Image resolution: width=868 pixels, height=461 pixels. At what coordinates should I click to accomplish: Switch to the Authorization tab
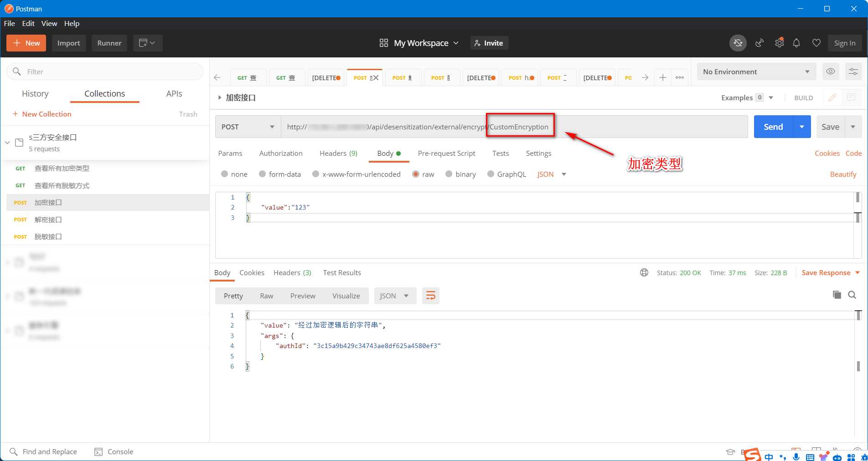tap(281, 154)
